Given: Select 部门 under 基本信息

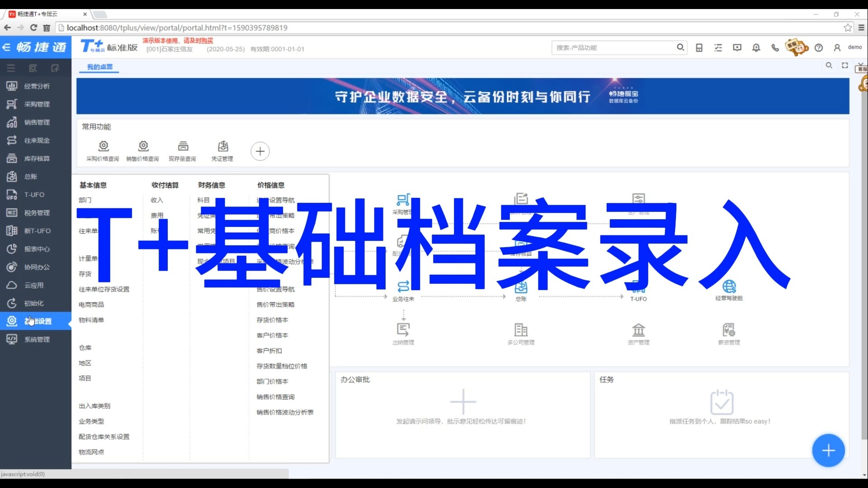Looking at the screenshot, I should point(85,200).
